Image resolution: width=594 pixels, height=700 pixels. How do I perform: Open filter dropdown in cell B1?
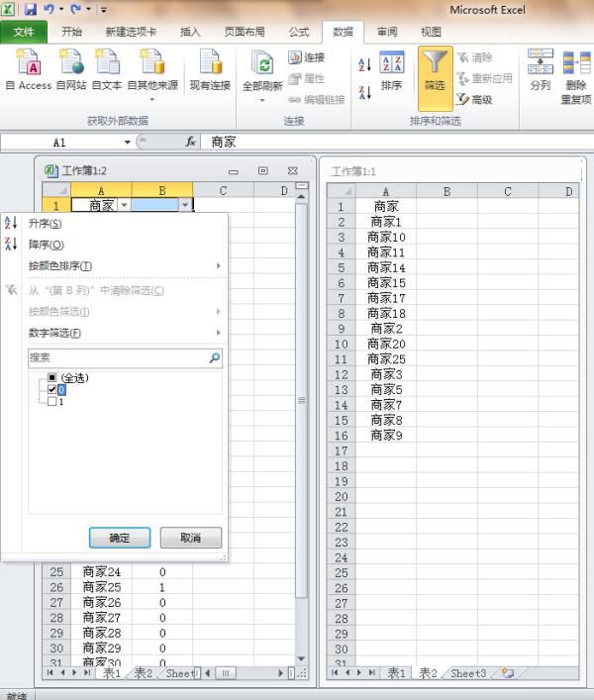(x=185, y=205)
